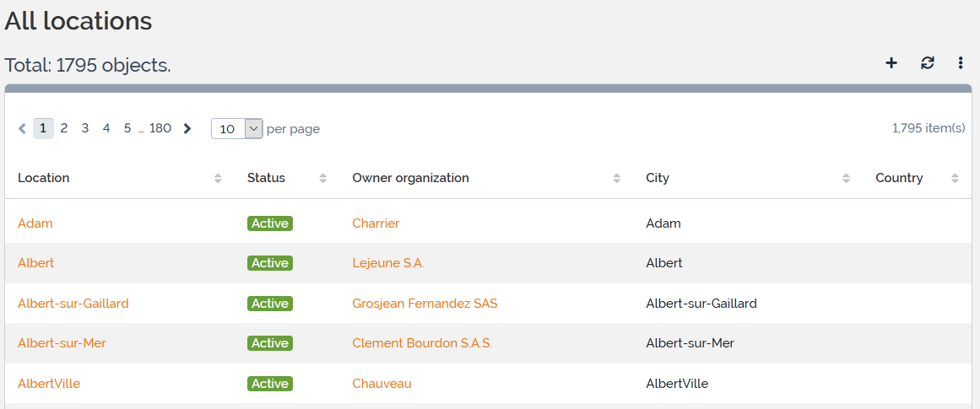Sort by Status column arrows

pos(322,178)
